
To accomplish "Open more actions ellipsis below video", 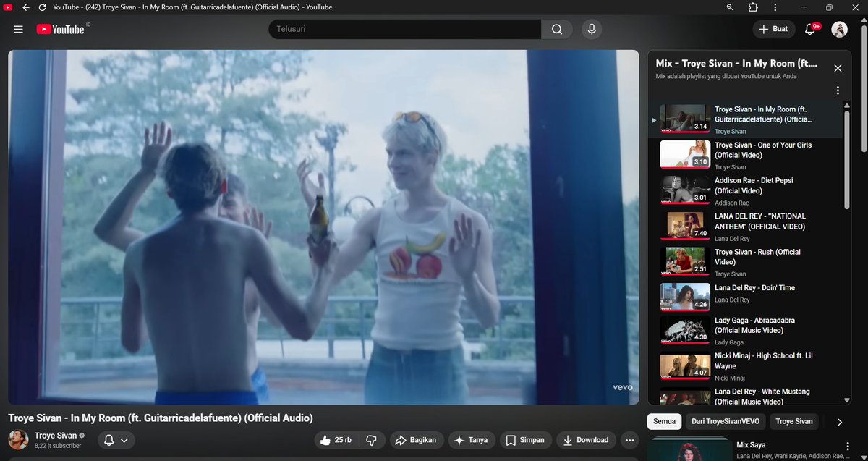I will pos(630,440).
